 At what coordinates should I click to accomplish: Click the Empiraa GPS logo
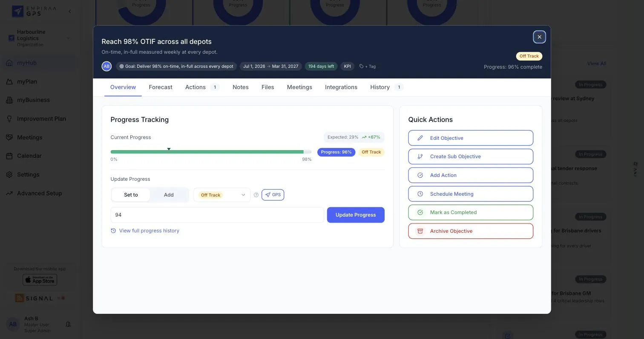point(34,12)
